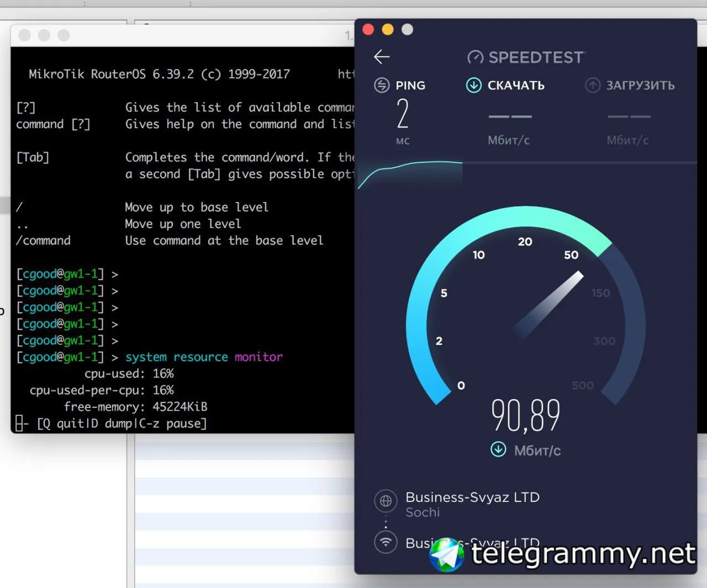Select the СКАЧАТЬ label
Screen dimensions: 707x588
point(516,86)
